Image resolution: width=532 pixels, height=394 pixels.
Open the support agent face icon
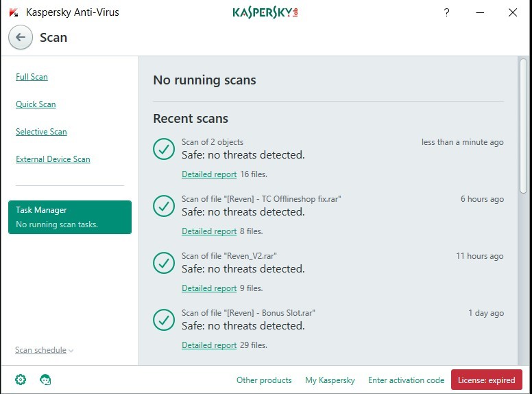(x=45, y=380)
